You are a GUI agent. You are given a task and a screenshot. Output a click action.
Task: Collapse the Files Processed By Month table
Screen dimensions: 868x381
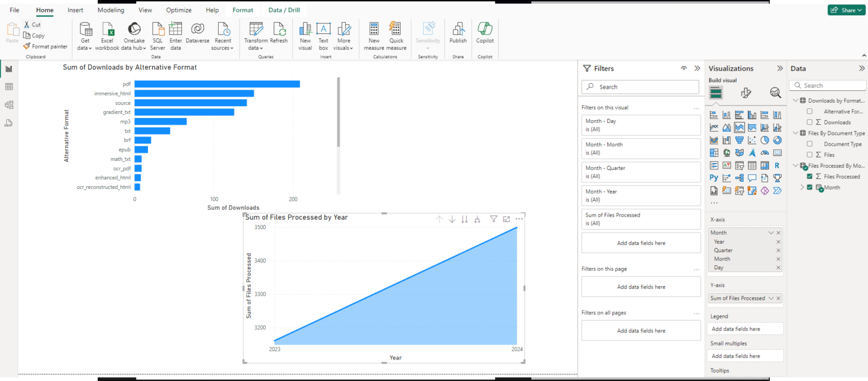(x=796, y=165)
